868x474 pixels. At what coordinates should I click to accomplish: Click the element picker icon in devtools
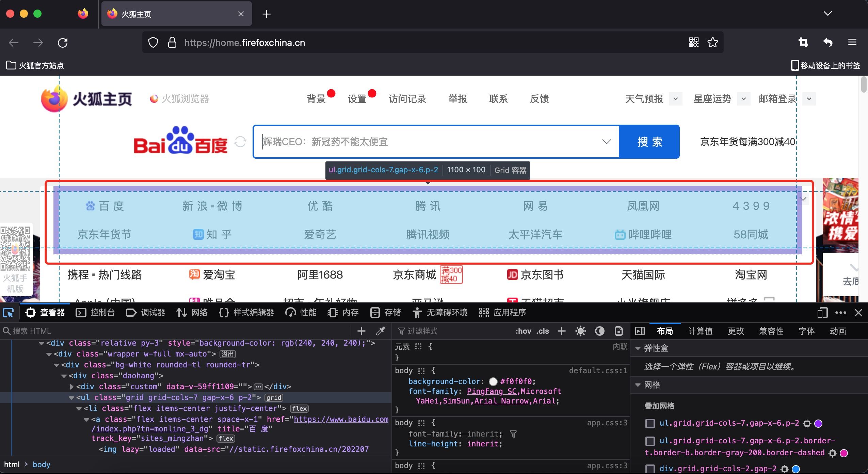pyautogui.click(x=9, y=313)
